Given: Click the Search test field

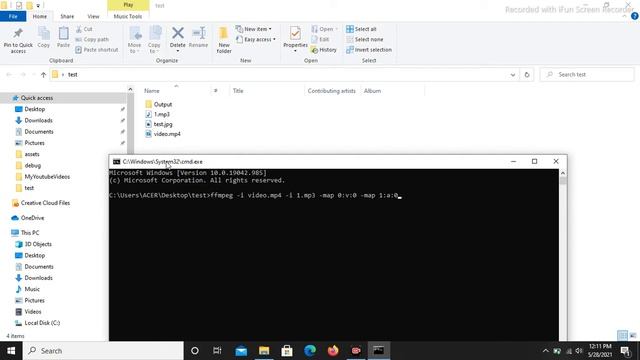Looking at the screenshot, I should [x=587, y=75].
